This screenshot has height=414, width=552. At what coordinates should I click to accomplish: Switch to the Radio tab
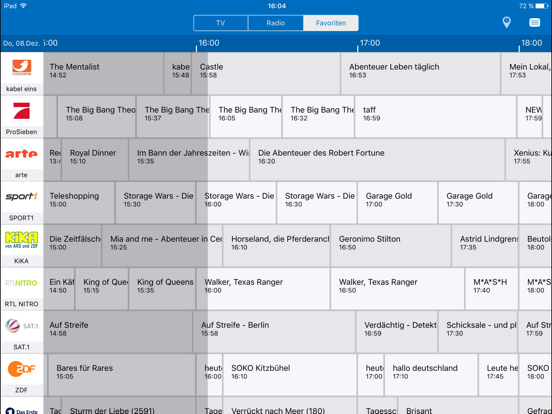tap(275, 23)
